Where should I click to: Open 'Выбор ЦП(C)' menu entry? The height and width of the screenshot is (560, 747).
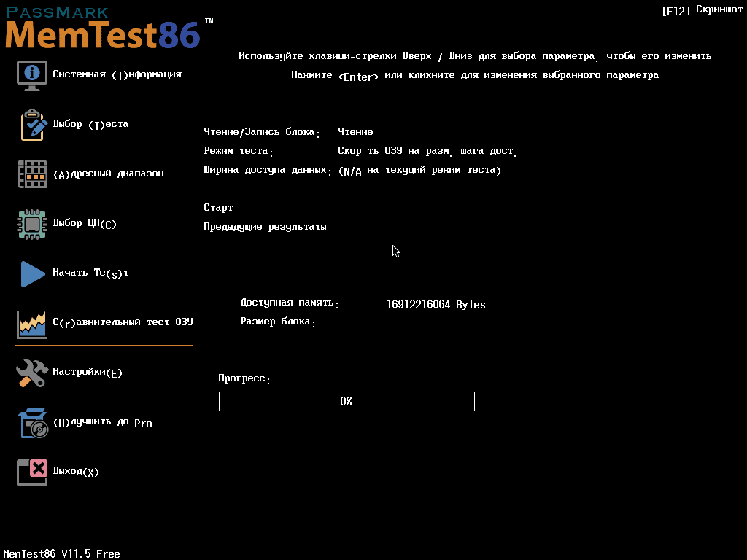[x=85, y=223]
